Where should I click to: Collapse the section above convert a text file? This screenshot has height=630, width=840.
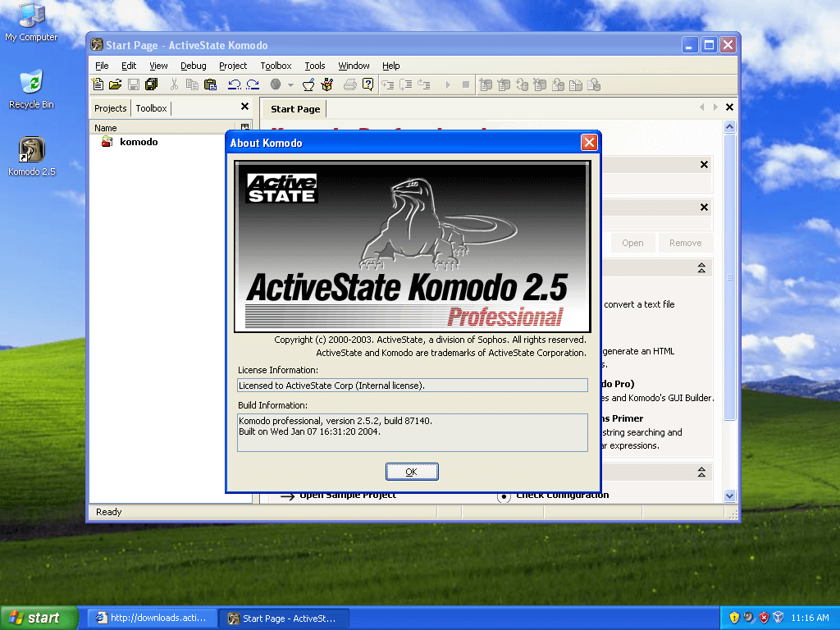point(701,268)
